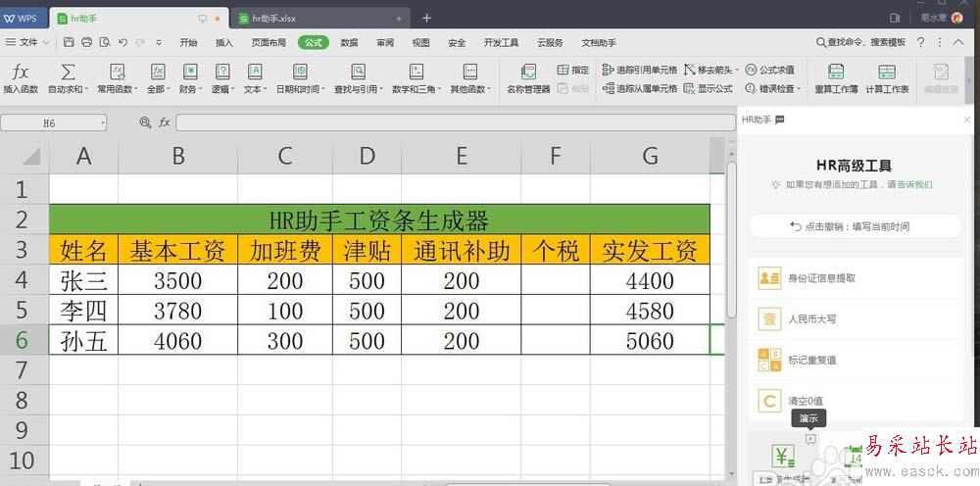
Task: Switch to the 页面布局 (Page Layout) tab
Action: [x=269, y=42]
